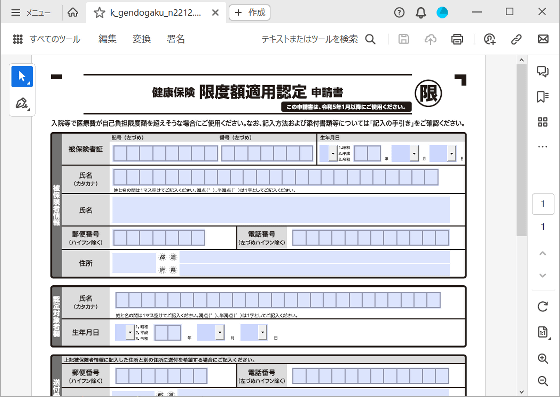Image resolution: width=560 pixels, height=397 pixels.
Task: Rotate the page with rotate icon
Action: point(542,307)
